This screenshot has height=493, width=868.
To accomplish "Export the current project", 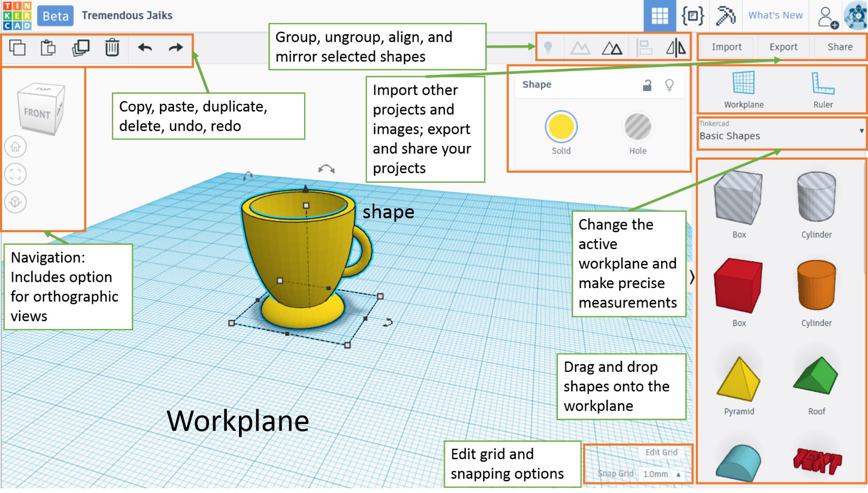I will point(783,47).
